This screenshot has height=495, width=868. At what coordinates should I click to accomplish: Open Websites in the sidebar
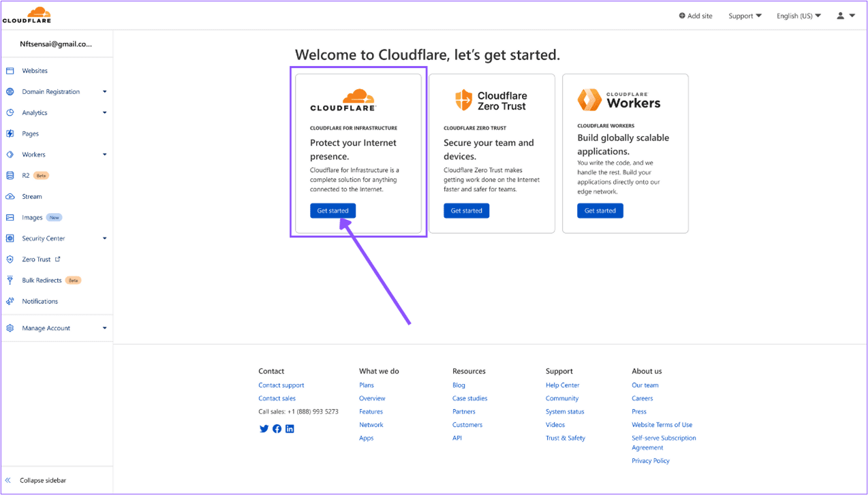pyautogui.click(x=35, y=71)
